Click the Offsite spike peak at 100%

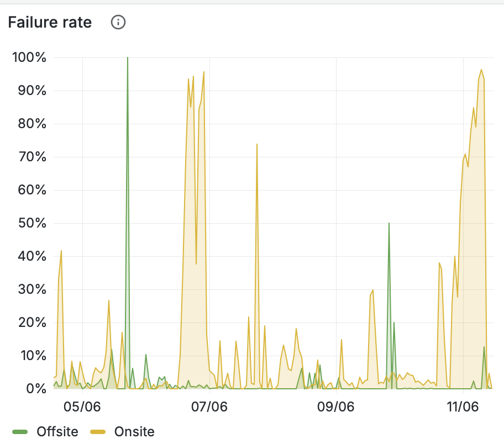point(128,58)
